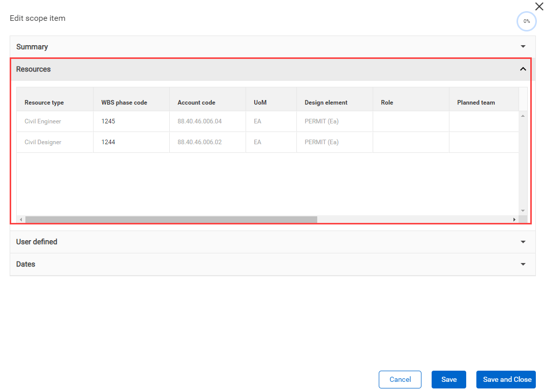Expand the Dates section arrow
The image size is (545, 392).
523,264
